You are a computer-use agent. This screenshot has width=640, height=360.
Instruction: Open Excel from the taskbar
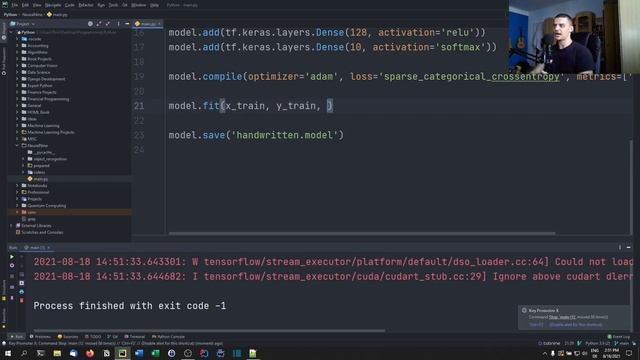pos(155,353)
